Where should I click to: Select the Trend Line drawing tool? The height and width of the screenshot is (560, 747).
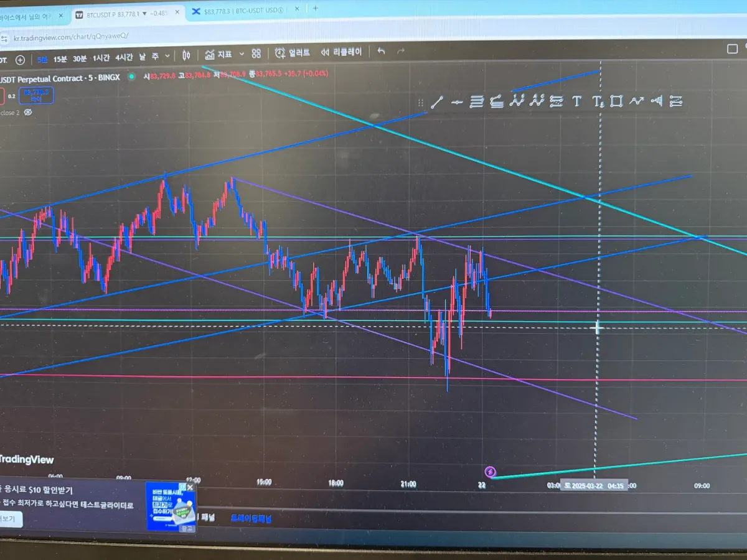(x=438, y=102)
